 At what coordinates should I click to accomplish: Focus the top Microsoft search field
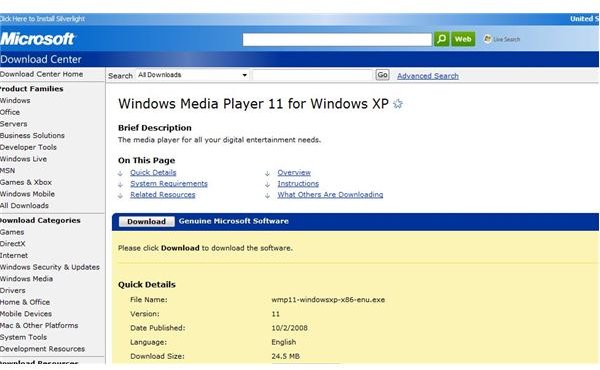pos(337,39)
